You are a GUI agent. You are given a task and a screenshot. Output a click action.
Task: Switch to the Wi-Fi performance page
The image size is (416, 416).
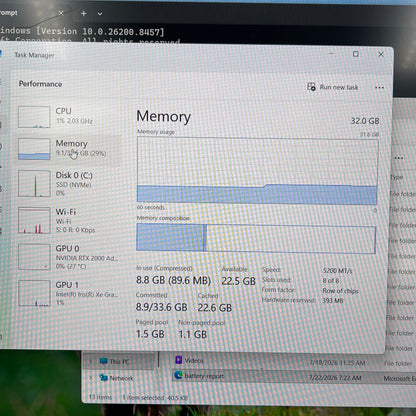[68, 220]
